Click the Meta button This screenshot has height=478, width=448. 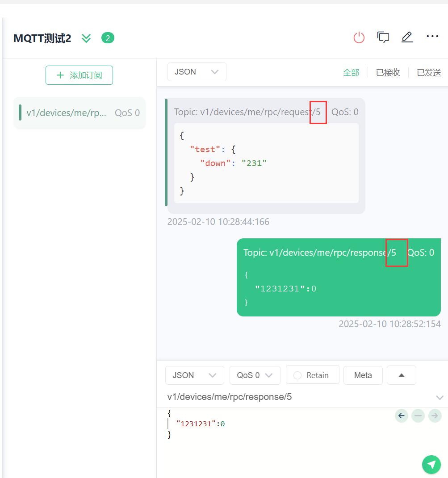tap(363, 375)
